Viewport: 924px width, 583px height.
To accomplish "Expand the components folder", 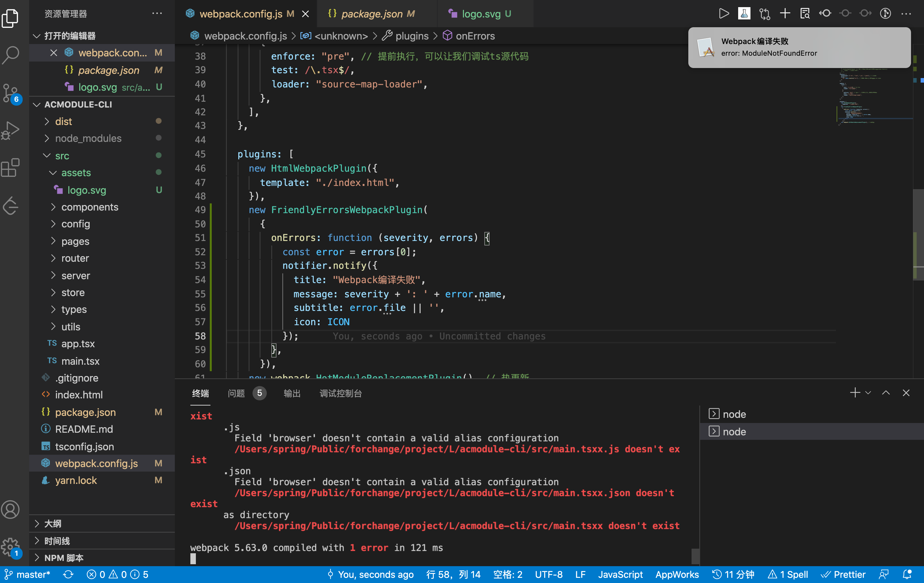I will coord(102,207).
